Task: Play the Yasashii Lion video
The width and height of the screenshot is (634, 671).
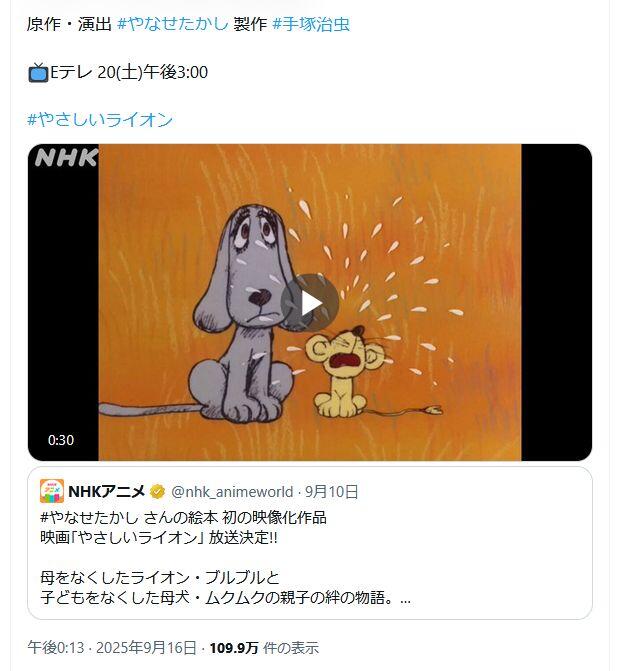Action: [310, 303]
